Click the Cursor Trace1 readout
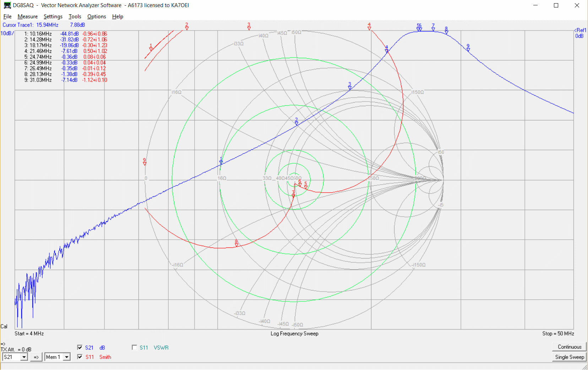 (x=44, y=25)
